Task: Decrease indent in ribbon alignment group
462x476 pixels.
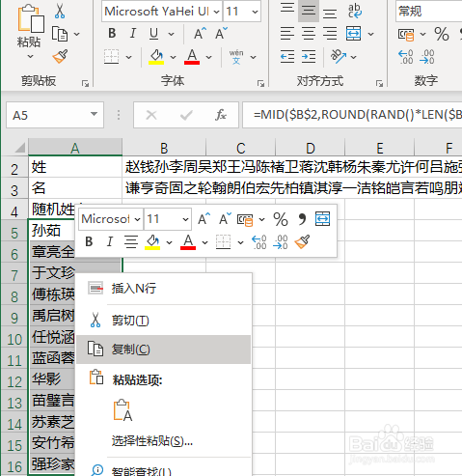Action: pos(287,57)
